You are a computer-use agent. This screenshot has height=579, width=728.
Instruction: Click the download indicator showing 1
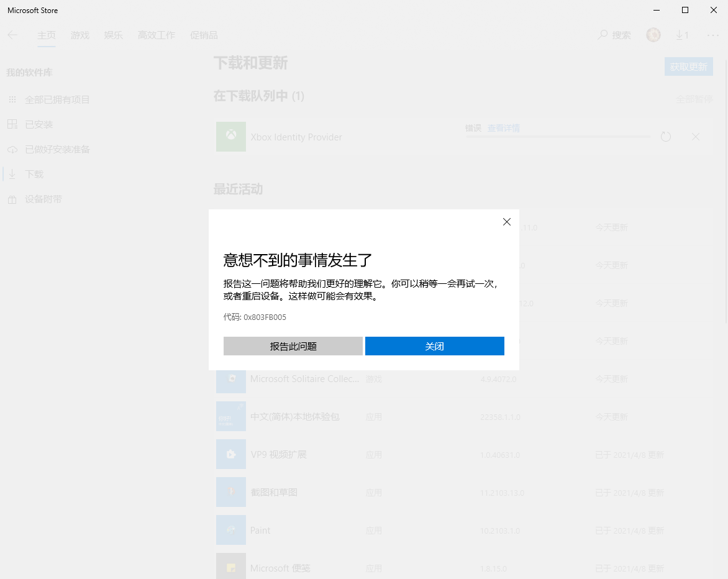pos(682,35)
